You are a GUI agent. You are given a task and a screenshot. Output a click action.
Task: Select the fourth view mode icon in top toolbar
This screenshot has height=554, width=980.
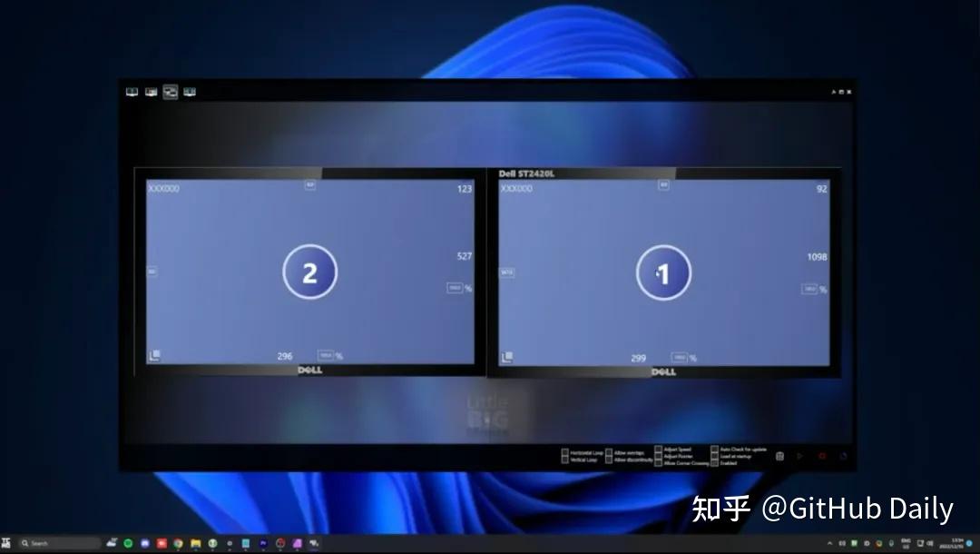coord(190,92)
